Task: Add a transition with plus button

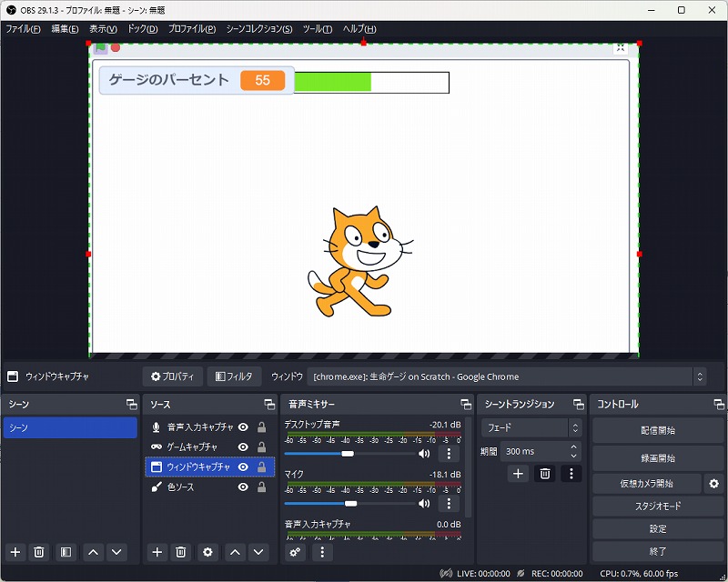Action: click(x=518, y=474)
